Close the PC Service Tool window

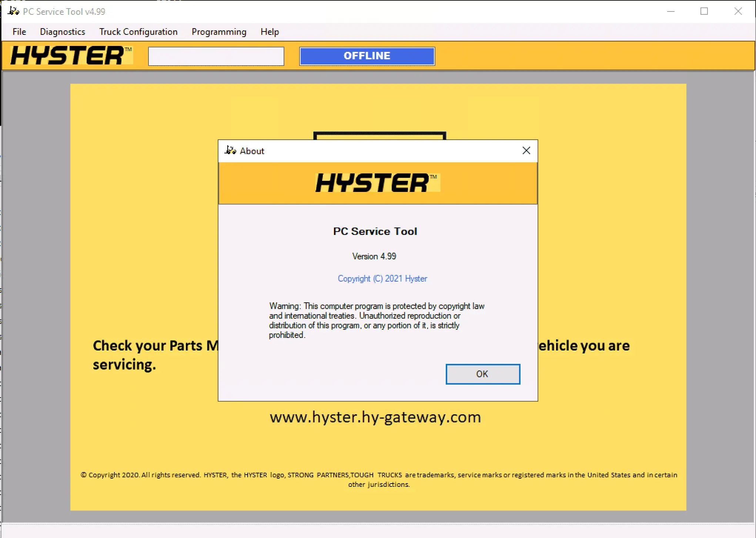point(738,11)
